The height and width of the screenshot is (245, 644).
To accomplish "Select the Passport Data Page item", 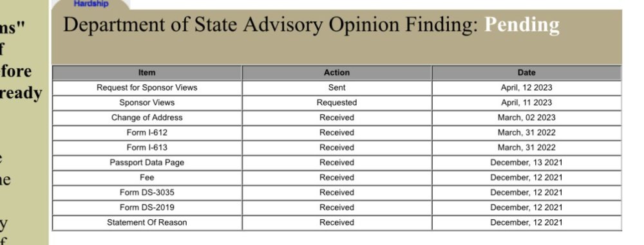I will 147,163.
